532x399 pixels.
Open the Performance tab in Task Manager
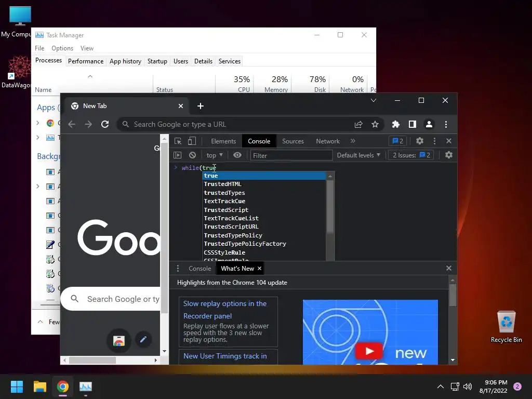[86, 61]
